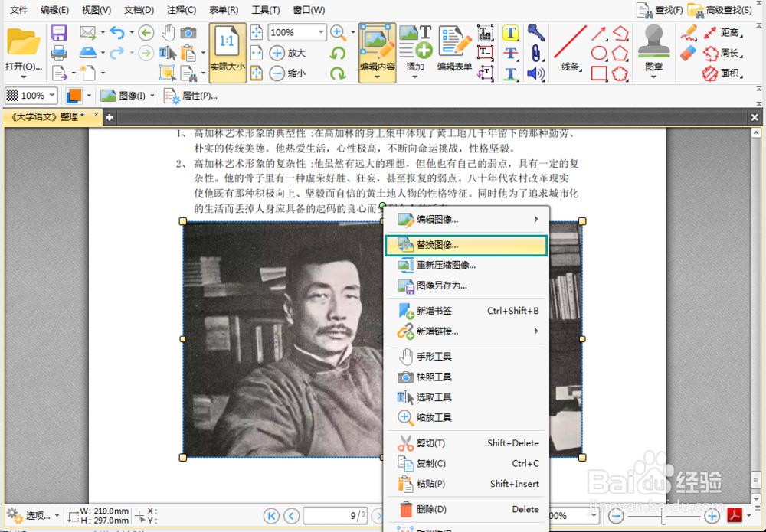
Task: Click the 添加 add content icon
Action: 416,47
